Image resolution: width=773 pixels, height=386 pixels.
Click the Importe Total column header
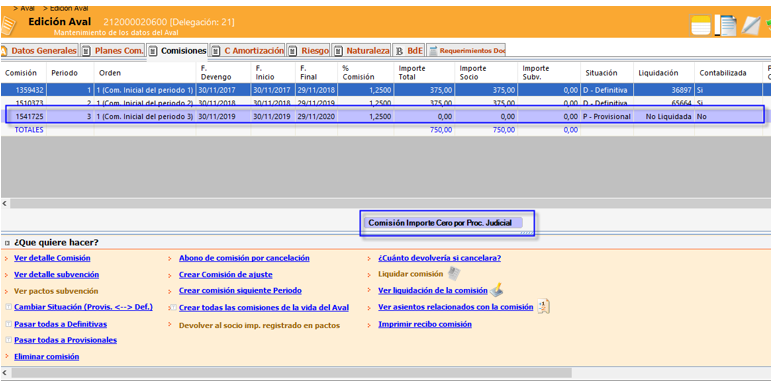pyautogui.click(x=424, y=72)
